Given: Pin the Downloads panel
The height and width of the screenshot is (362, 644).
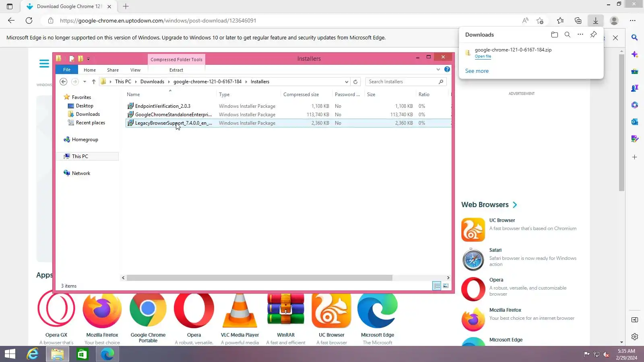Looking at the screenshot, I should [593, 35].
